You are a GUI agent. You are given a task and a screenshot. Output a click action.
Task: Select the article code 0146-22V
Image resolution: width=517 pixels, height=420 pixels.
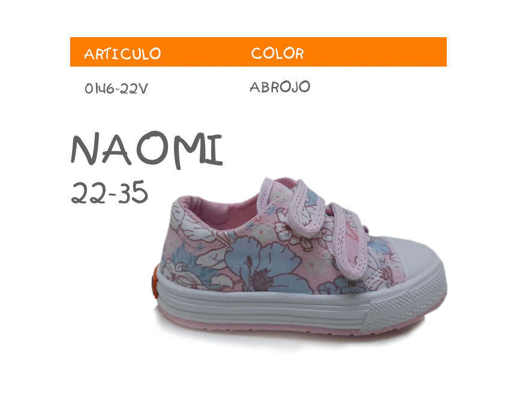116,88
